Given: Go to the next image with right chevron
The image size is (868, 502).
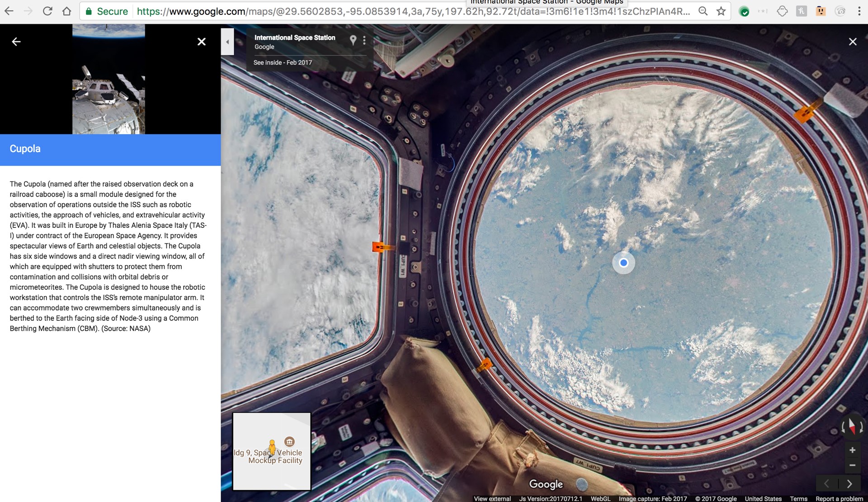Looking at the screenshot, I should [x=849, y=483].
